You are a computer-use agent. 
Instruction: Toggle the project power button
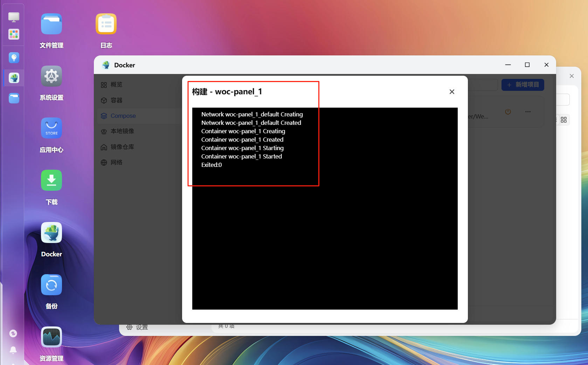(508, 111)
